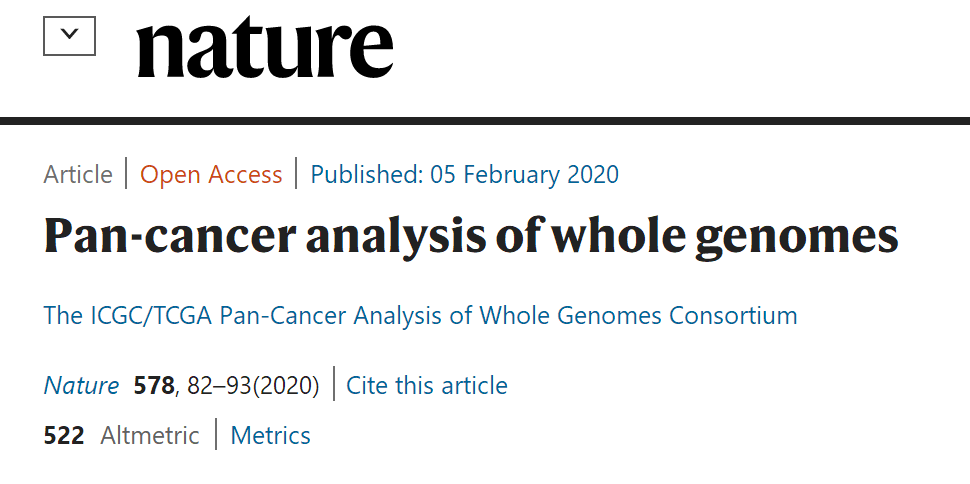Click the 'Article' type label

coord(78,175)
